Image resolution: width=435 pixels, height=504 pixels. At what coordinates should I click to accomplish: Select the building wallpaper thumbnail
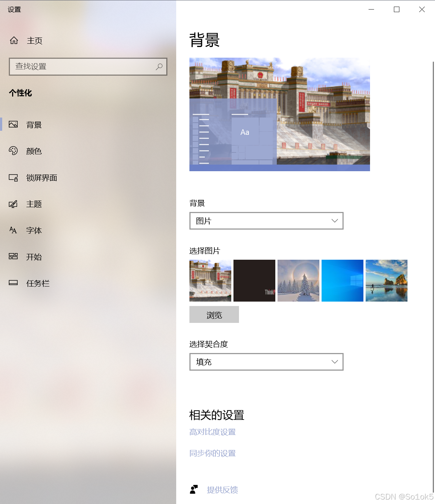click(x=210, y=281)
